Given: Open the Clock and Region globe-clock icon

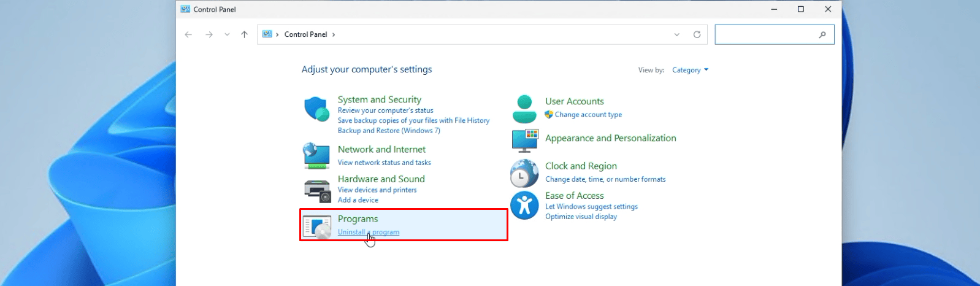Looking at the screenshot, I should click(524, 173).
